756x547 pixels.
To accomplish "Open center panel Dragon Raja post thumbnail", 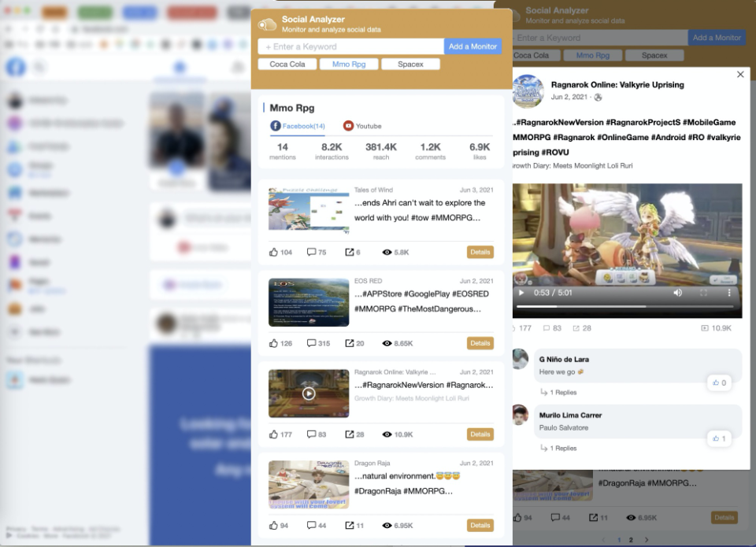I will [309, 484].
